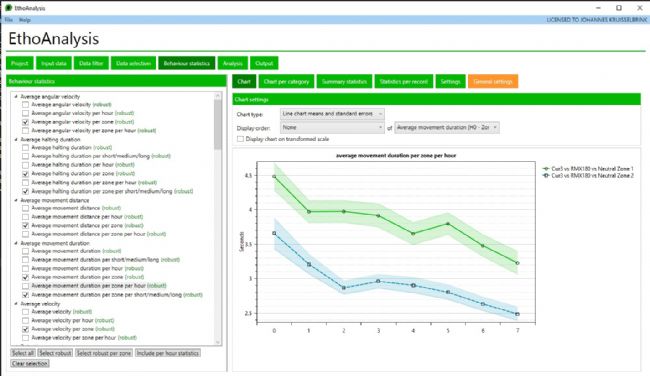
Task: Open the Display order dropdown
Action: point(332,128)
